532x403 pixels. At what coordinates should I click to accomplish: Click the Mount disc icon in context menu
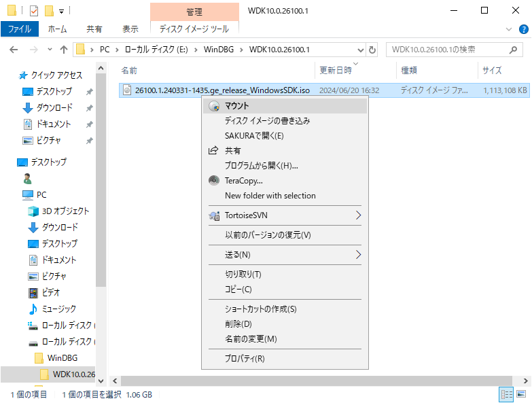tap(214, 106)
